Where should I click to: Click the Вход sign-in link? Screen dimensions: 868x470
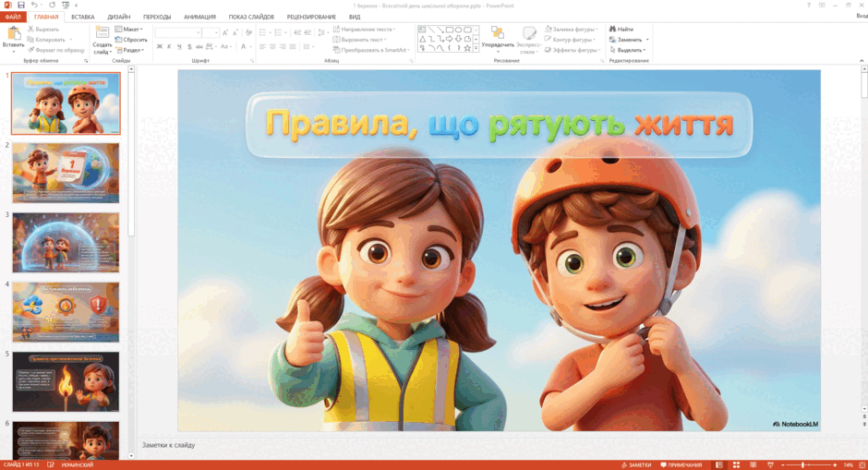[x=862, y=16]
